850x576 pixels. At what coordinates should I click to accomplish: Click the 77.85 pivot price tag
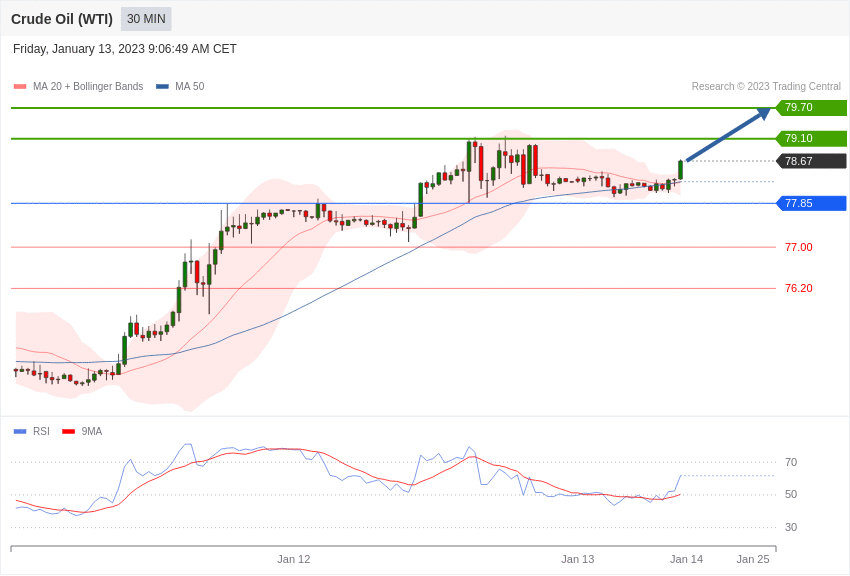point(812,203)
